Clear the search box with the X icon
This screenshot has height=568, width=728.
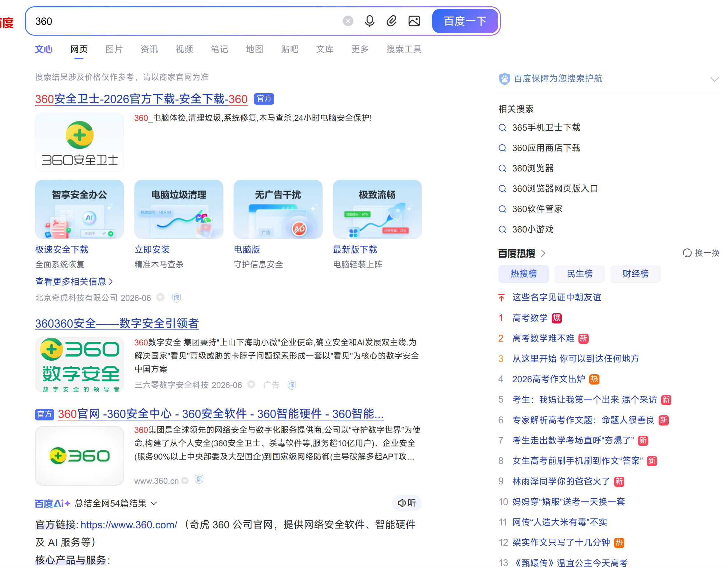point(348,21)
